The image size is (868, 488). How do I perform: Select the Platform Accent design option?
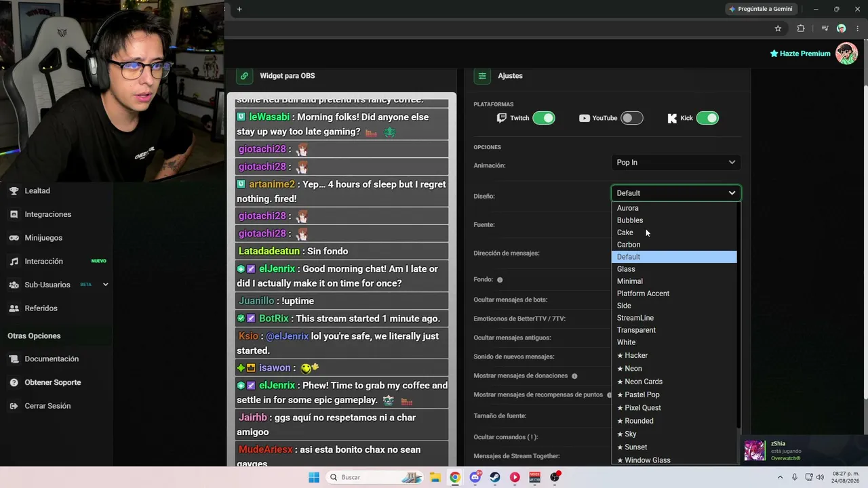pos(674,293)
